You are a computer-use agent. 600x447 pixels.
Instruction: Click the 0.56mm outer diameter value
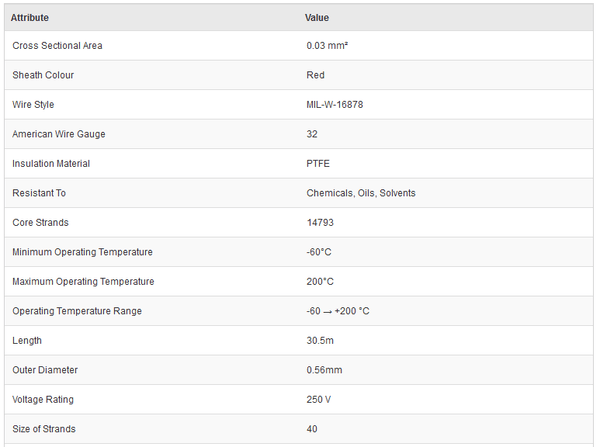(325, 370)
